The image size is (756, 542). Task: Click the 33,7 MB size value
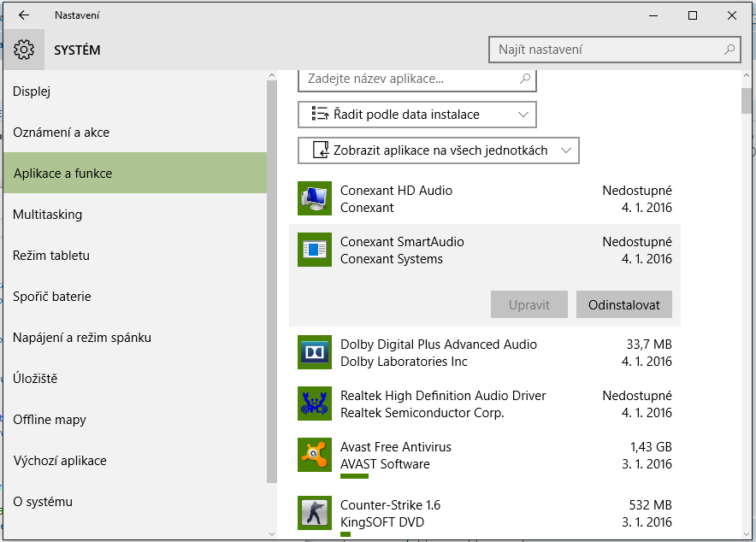point(649,345)
